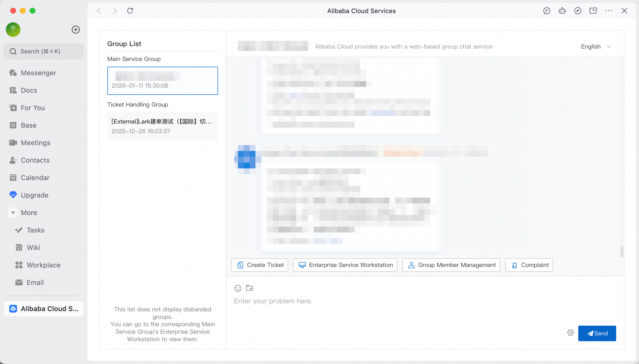The image size is (639, 364).
Task: Reload page with refresh icon
Action: (130, 11)
